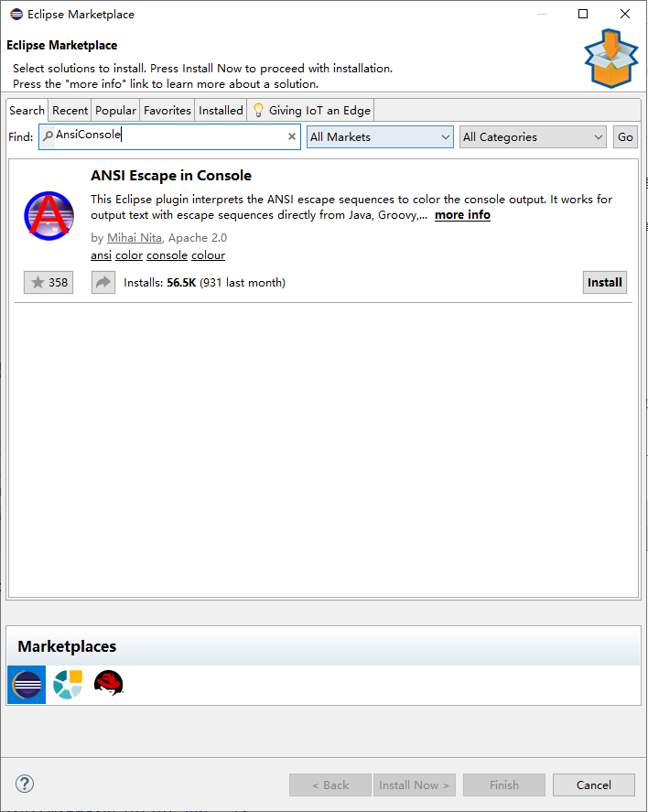Open the Mihai Nita author link
Viewport: 648px width, 812px height.
[x=134, y=238]
